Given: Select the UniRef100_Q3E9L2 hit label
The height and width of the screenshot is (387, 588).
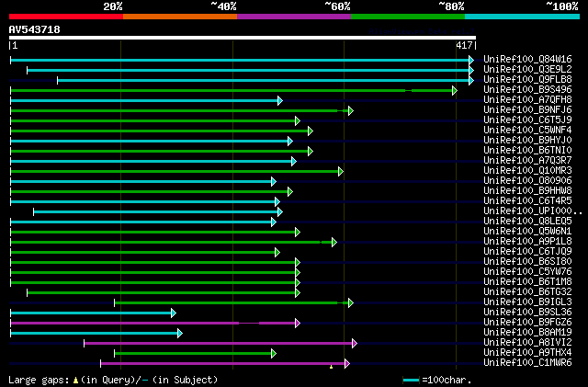Looking at the screenshot, I should point(527,69).
